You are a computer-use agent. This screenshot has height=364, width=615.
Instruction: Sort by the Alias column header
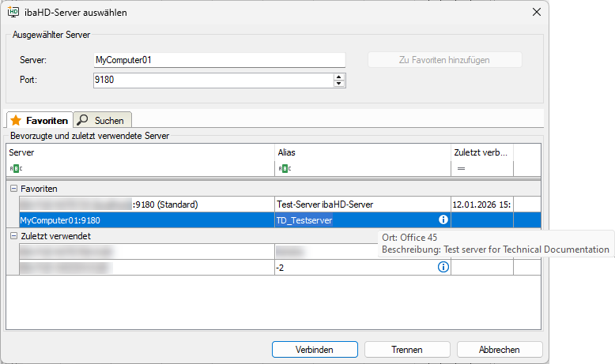tap(362, 152)
